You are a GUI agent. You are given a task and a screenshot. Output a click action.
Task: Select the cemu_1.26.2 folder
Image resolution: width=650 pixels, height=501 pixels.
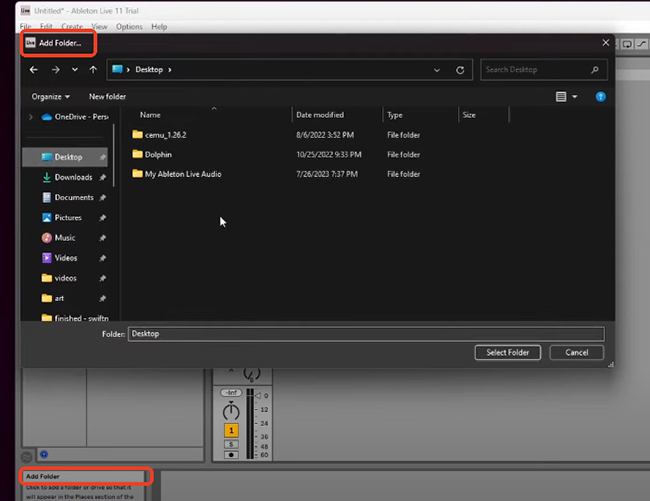[165, 135]
